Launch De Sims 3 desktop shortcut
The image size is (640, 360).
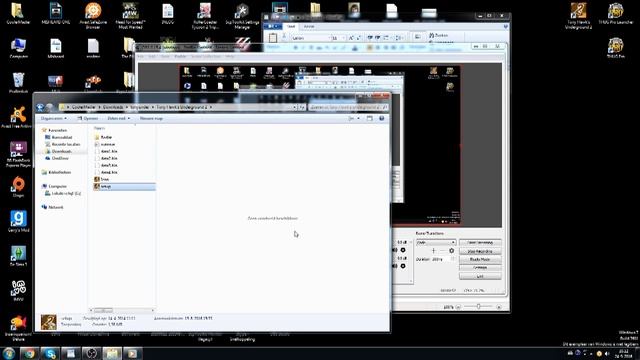tap(18, 256)
